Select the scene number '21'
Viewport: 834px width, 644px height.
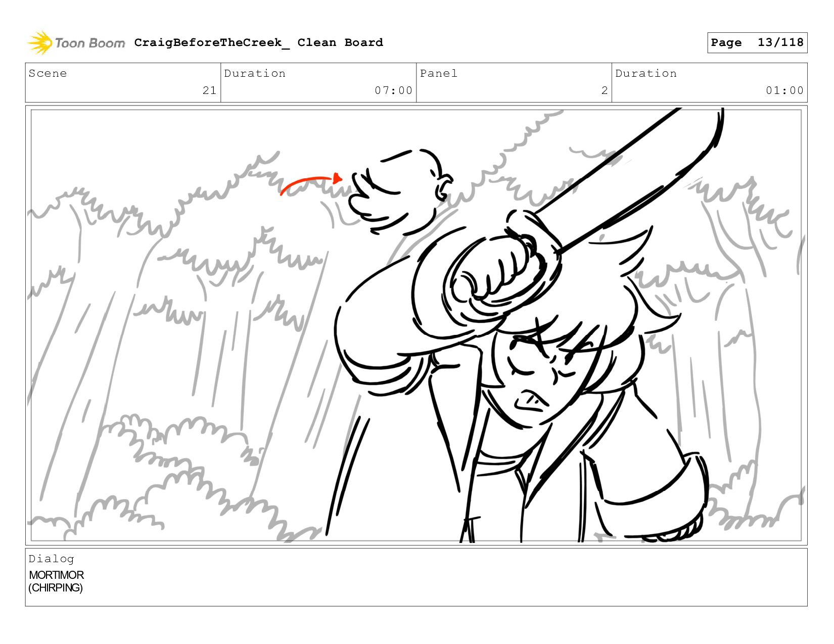pos(209,90)
